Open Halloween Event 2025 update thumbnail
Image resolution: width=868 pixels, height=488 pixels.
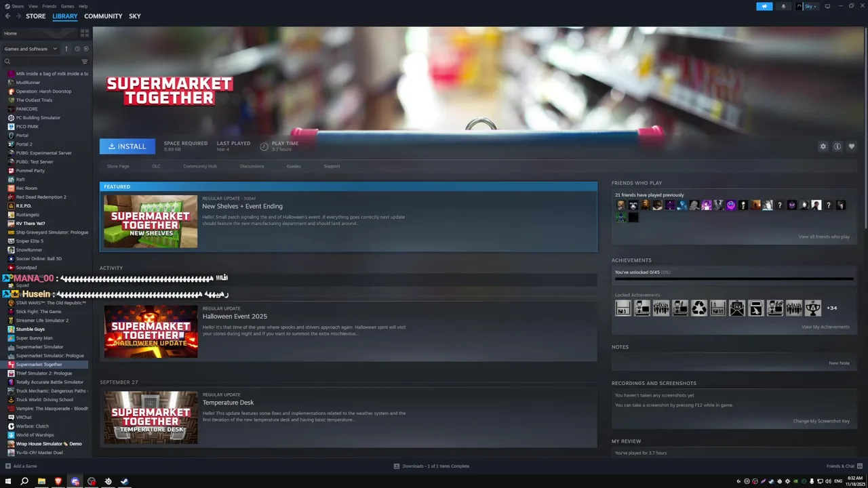tap(151, 331)
